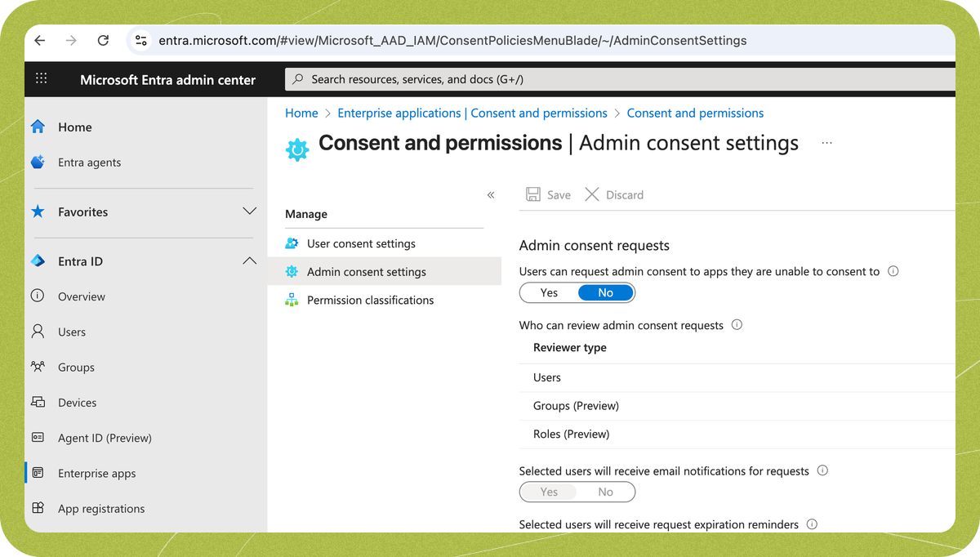
Task: Click the Enterprise applications breadcrumb link
Action: click(x=472, y=113)
